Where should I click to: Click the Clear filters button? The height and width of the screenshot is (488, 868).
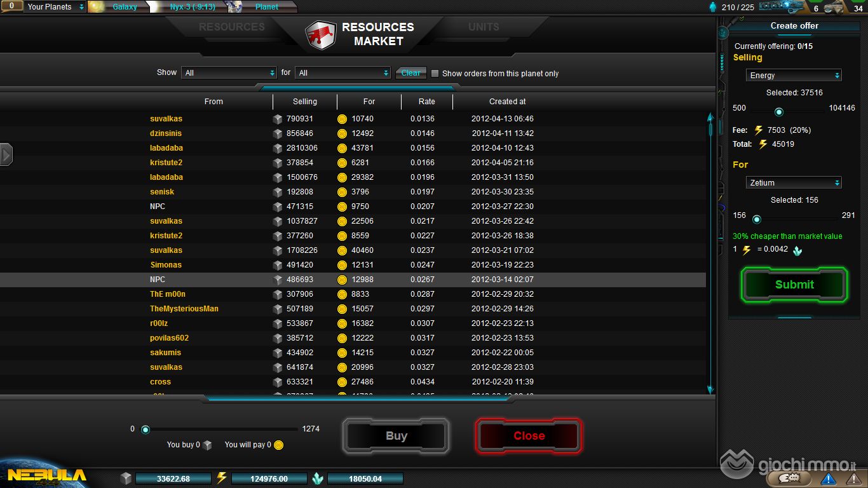coord(410,73)
